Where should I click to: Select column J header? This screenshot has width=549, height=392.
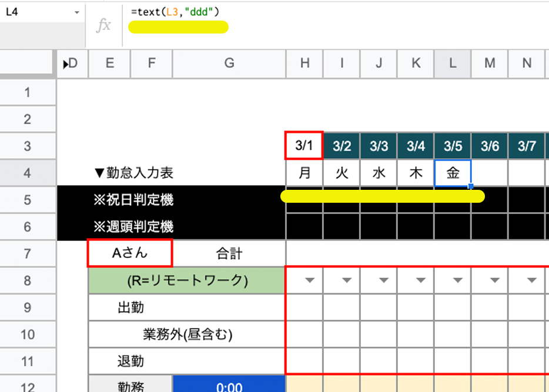(x=379, y=63)
